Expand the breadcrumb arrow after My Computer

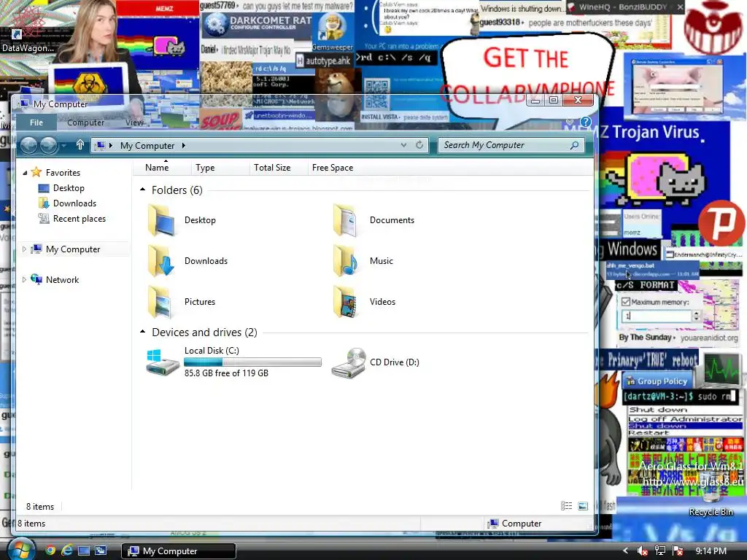pos(183,145)
